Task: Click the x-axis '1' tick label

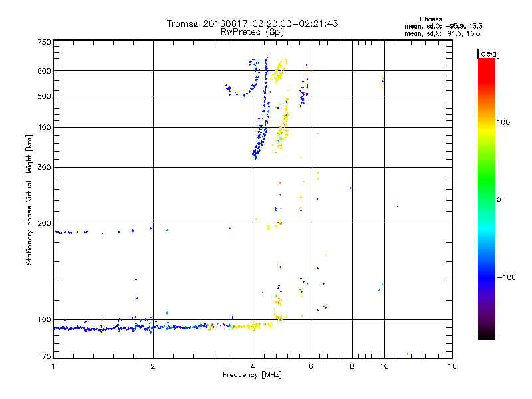Action: pos(53,366)
